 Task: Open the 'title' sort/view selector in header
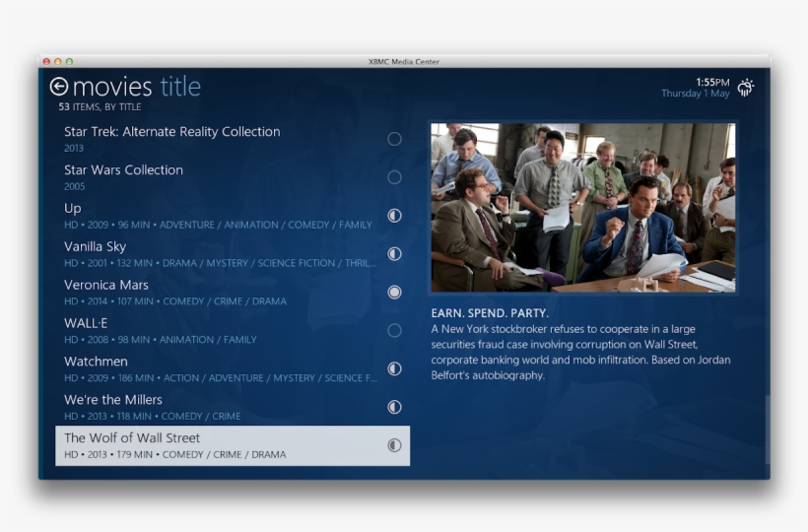(180, 87)
